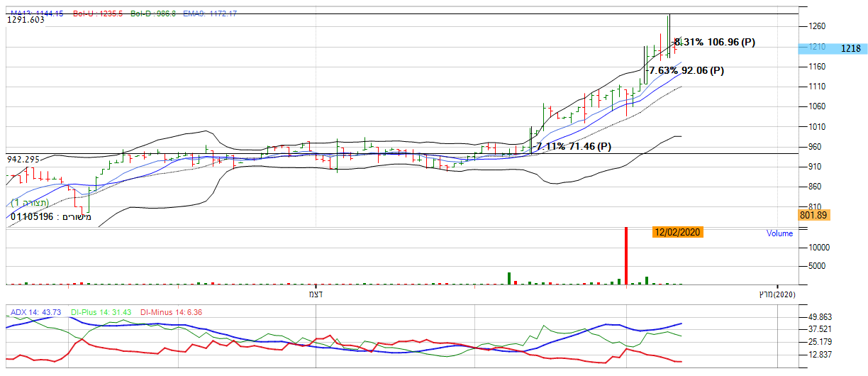Select the ADX 14 indicator label
Screen dimensions: 868x376
click(x=35, y=312)
